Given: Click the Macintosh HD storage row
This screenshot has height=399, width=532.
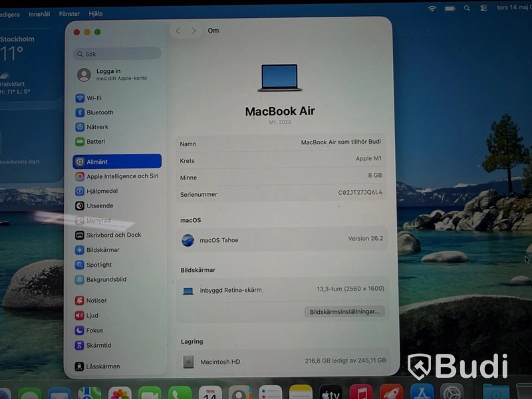Looking at the screenshot, I should click(283, 361).
